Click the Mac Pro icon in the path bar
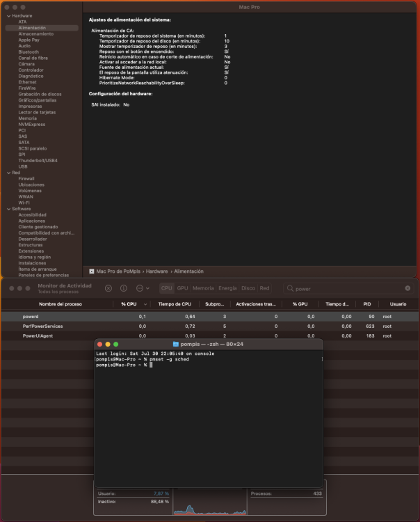 [x=92, y=271]
